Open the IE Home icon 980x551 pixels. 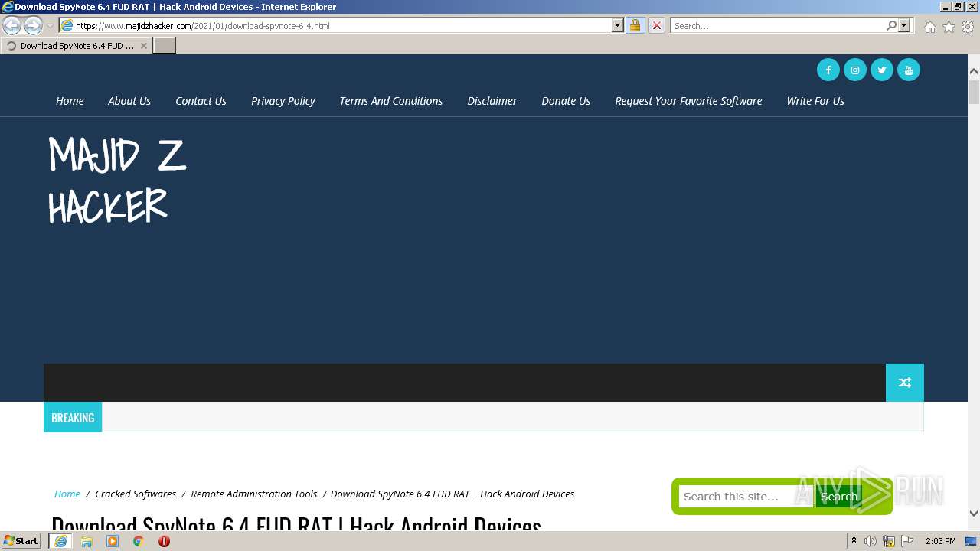point(929,27)
